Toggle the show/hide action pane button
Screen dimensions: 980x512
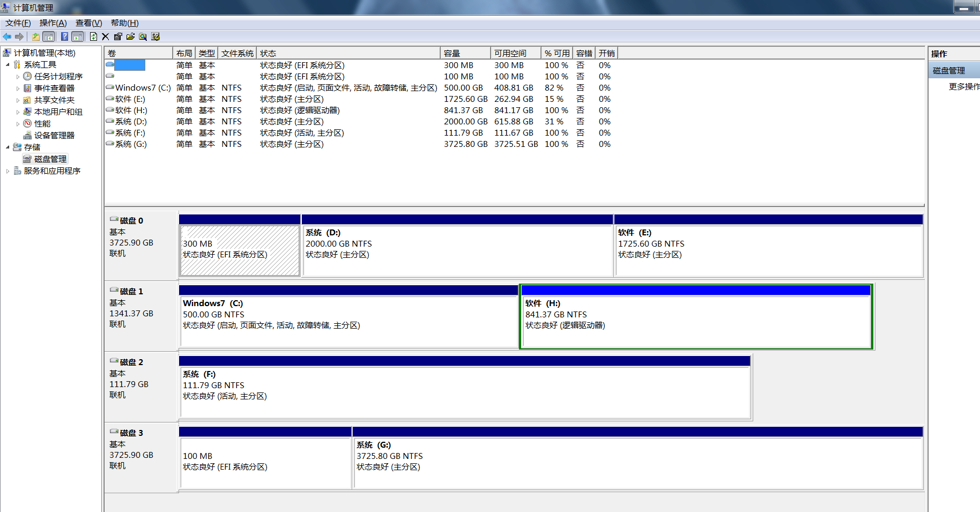point(78,36)
